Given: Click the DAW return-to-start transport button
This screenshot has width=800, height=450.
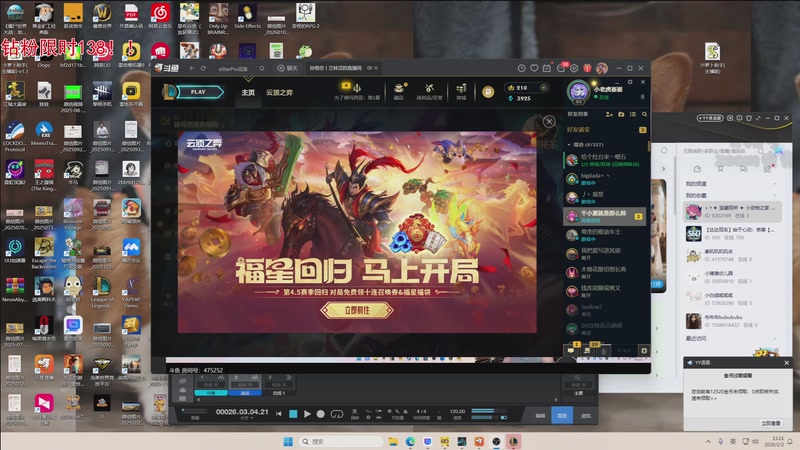Looking at the screenshot, I should [279, 414].
